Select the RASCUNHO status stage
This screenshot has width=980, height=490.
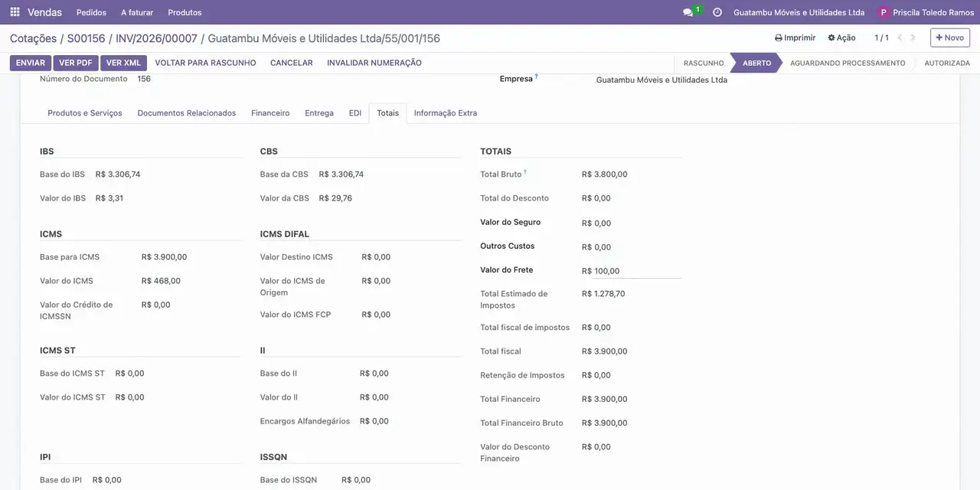click(704, 63)
